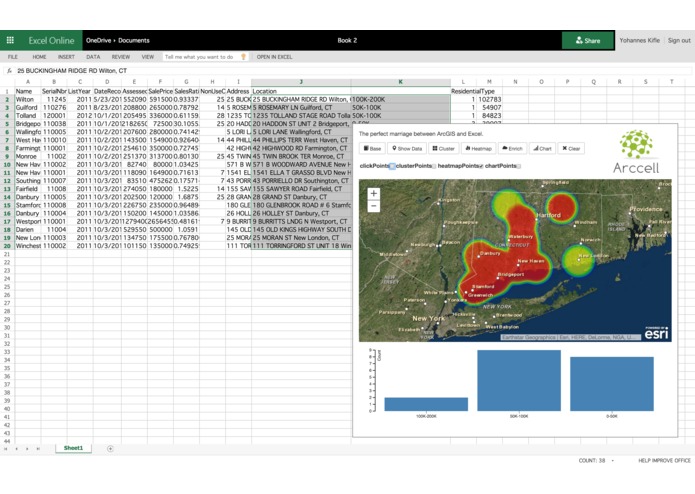Click the Hartford label on the map

[x=549, y=215]
